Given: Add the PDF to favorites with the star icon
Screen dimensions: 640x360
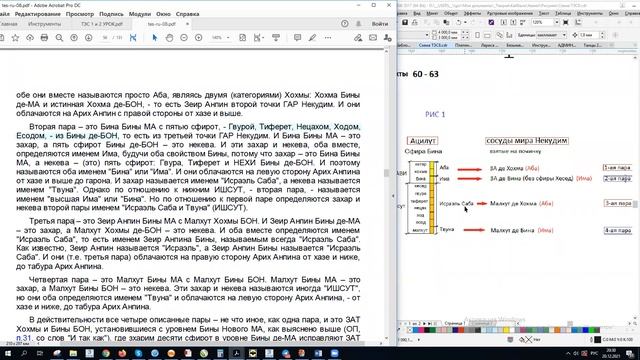Looking at the screenshot, I should click(x=16, y=38).
